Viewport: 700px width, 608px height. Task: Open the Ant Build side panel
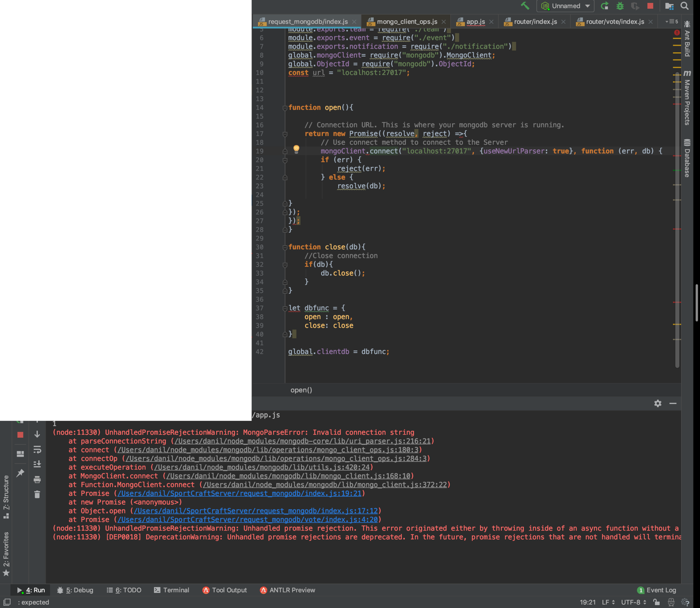pyautogui.click(x=687, y=39)
